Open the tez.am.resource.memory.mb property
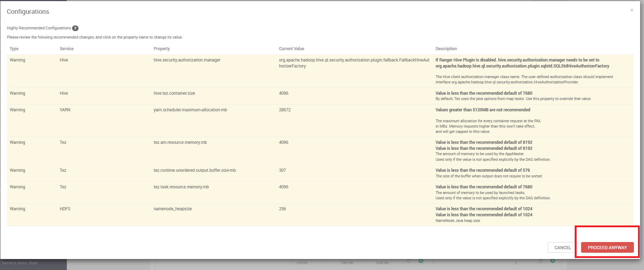This screenshot has height=270, width=644. click(x=180, y=142)
